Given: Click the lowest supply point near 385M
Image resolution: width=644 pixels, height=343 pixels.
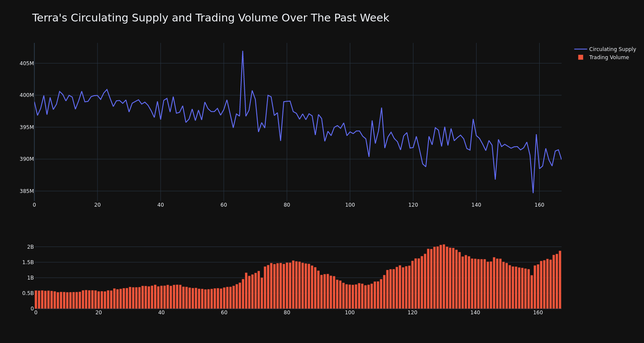Looking at the screenshot, I should 533,193.
